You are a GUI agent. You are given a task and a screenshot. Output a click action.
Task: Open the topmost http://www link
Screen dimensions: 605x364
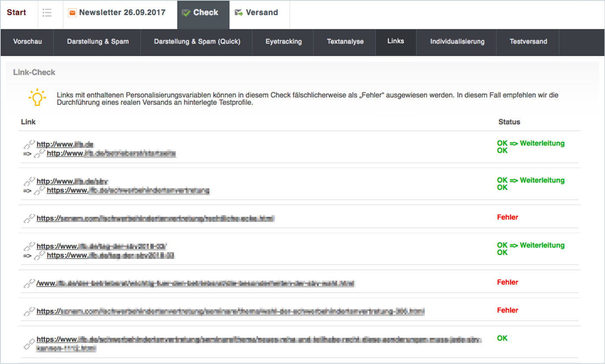point(65,144)
